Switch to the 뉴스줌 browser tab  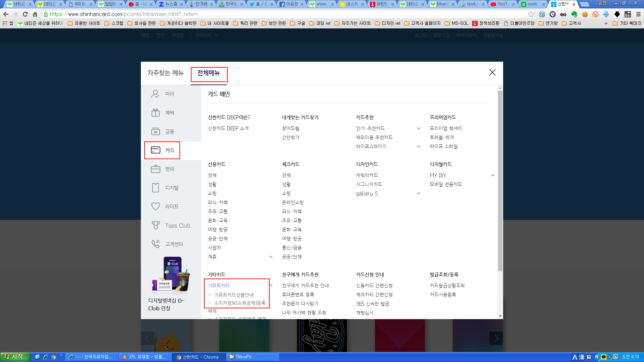tap(170, 4)
